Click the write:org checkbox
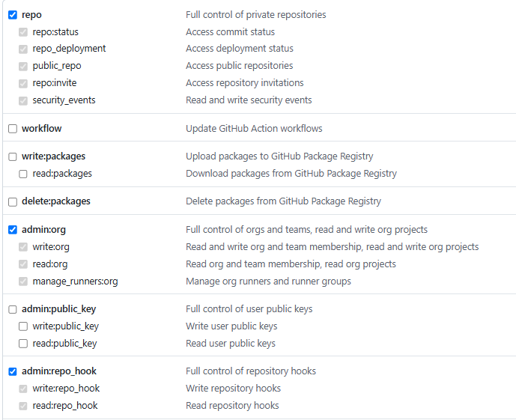Screen dimensions: 516x420 23,246
